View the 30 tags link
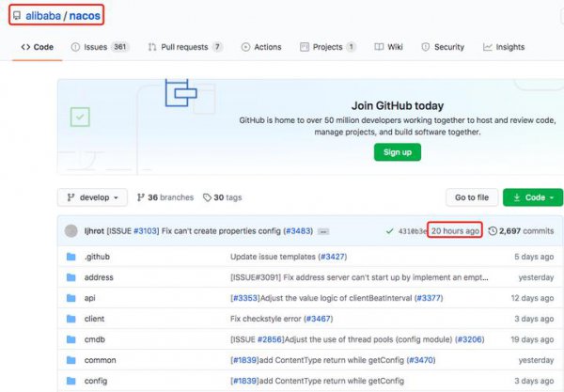The image size is (564, 392). click(x=222, y=197)
